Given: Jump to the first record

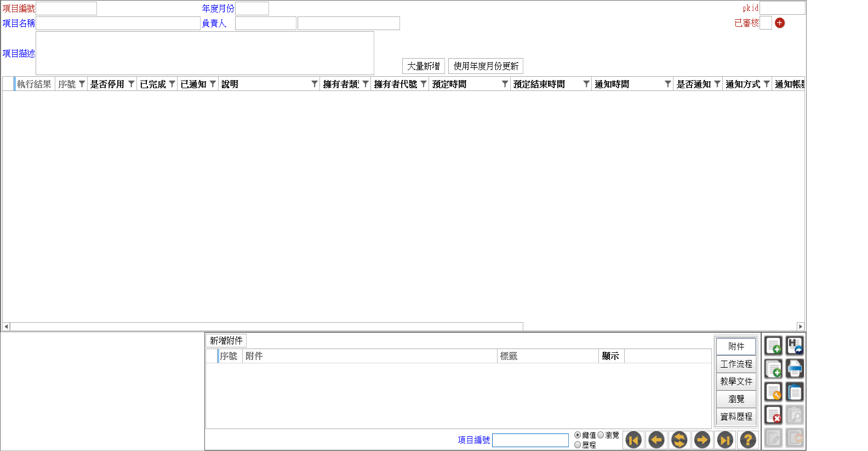Looking at the screenshot, I should [633, 439].
